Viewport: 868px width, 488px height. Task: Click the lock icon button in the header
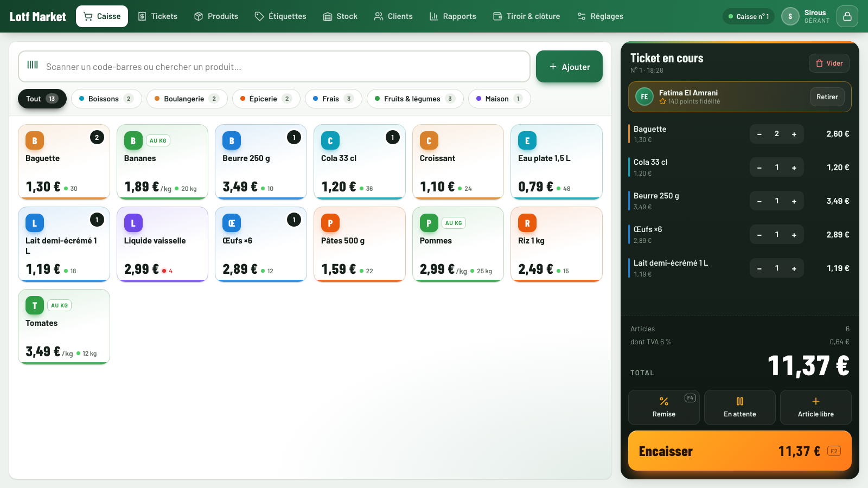tap(847, 16)
